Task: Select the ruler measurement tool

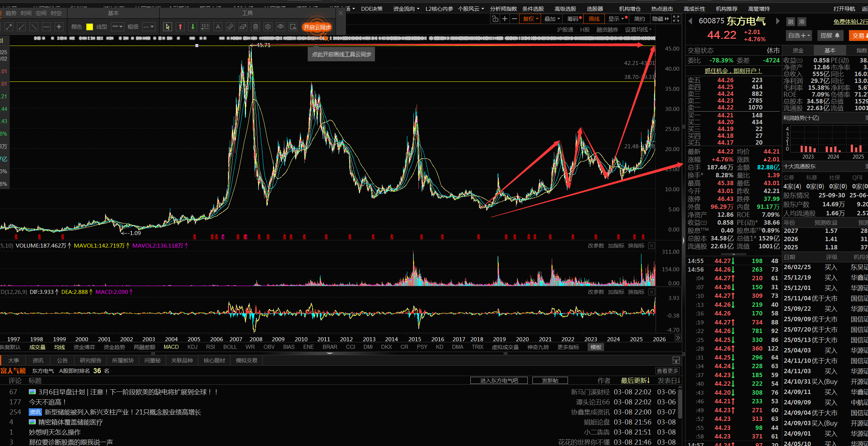Action: click(230, 27)
